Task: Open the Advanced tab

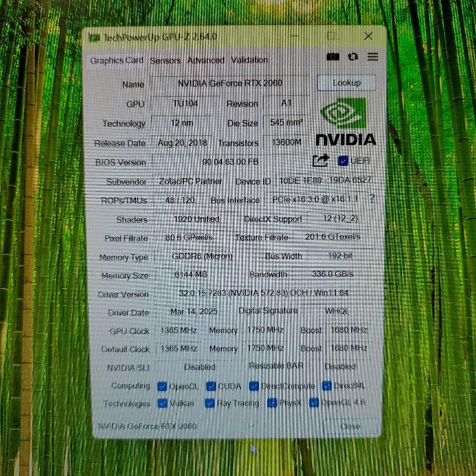Action: pyautogui.click(x=205, y=60)
